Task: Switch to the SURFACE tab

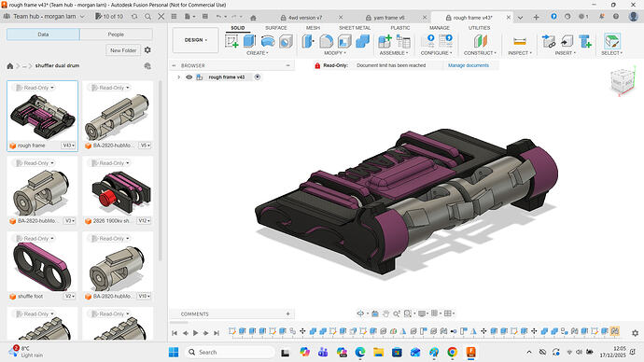Action: (275, 28)
